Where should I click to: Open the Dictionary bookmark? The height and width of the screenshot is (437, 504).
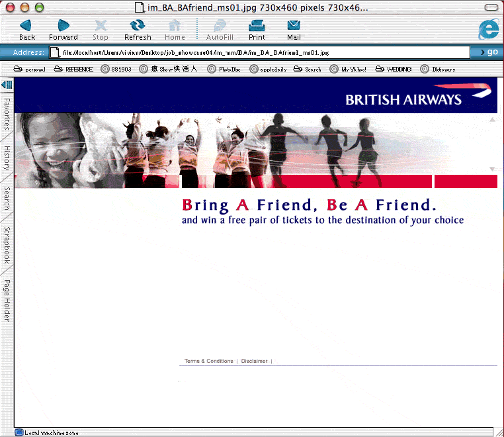(x=438, y=69)
